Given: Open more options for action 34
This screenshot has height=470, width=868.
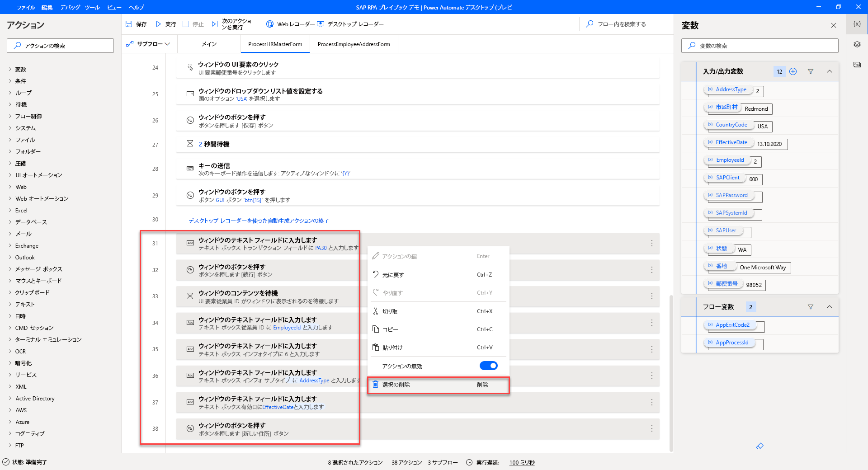Looking at the screenshot, I should (651, 323).
